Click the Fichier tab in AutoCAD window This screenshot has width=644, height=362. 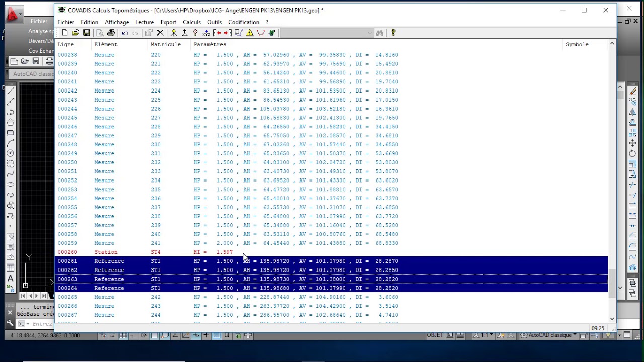39,21
